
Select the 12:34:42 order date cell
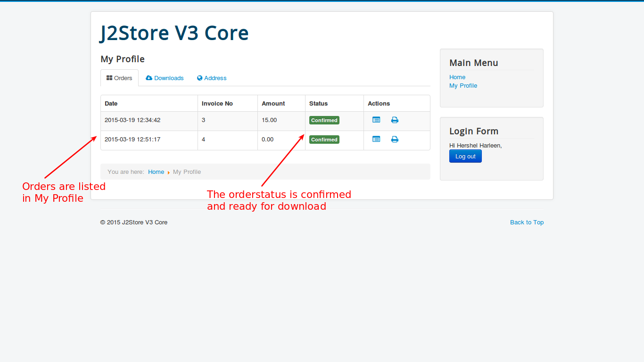click(132, 120)
